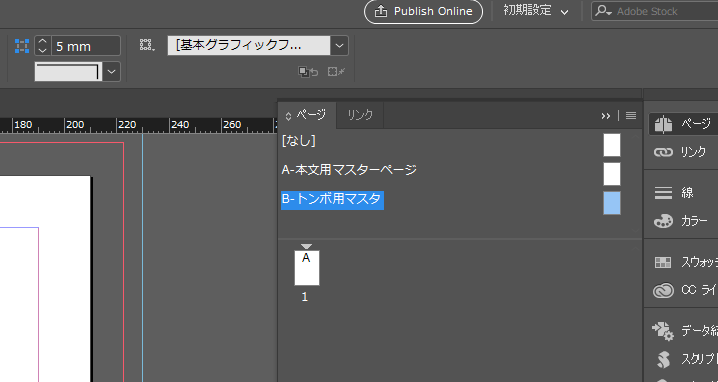Click the A-本文用マスターページ thumbnail

tap(612, 174)
